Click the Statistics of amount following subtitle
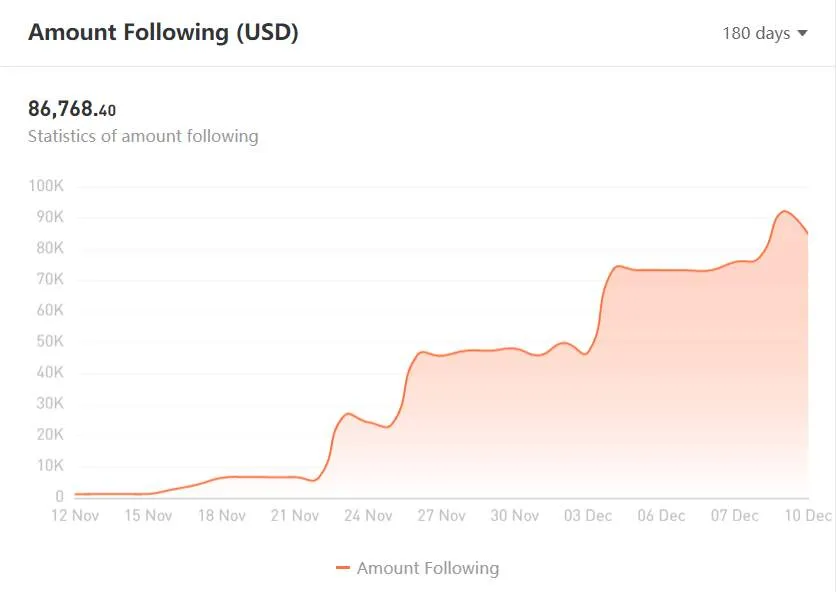The height and width of the screenshot is (592, 837). coord(143,136)
